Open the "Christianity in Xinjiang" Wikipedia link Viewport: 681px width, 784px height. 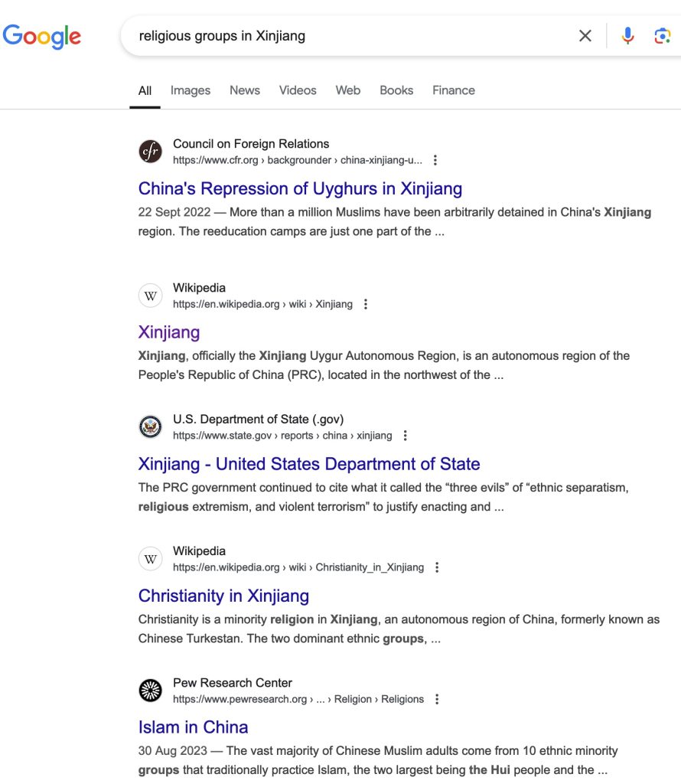(x=223, y=596)
